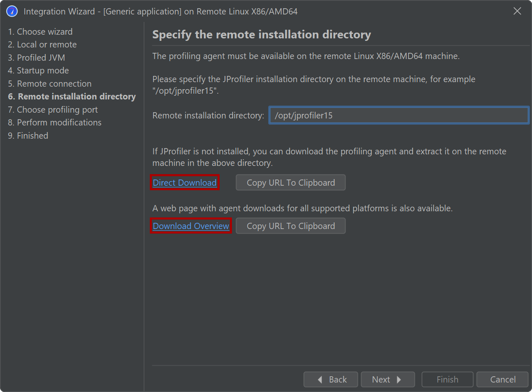The image size is (532, 392).
Task: Select step 2. Local or remote
Action: 43,45
